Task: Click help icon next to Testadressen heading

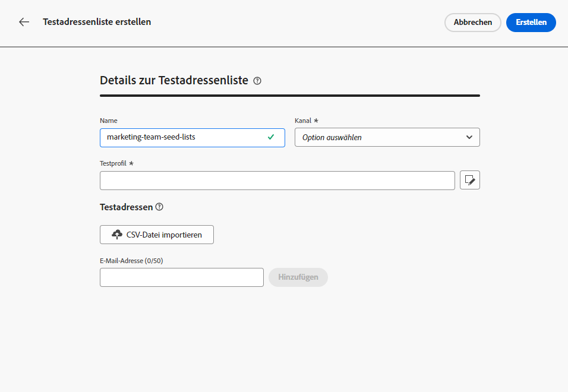Action: point(159,207)
